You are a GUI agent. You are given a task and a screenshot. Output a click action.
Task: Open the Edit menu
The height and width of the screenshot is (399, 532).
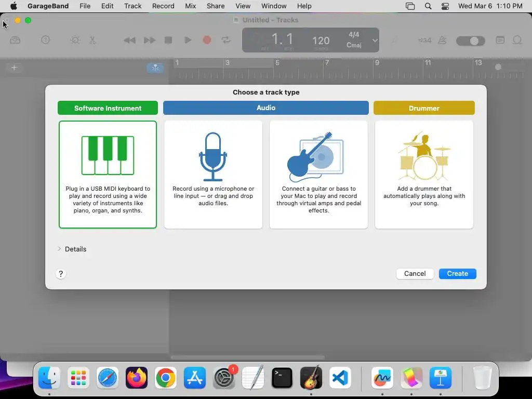(107, 6)
